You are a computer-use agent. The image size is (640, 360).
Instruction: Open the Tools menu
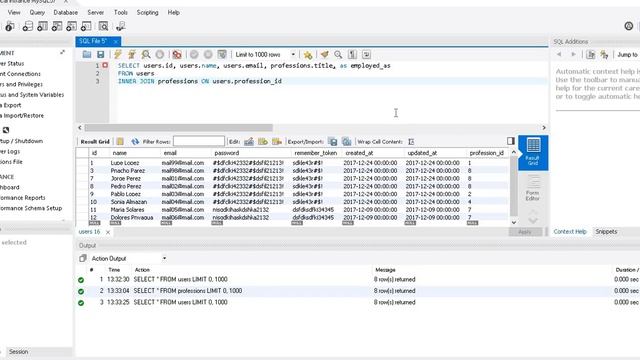(120, 13)
